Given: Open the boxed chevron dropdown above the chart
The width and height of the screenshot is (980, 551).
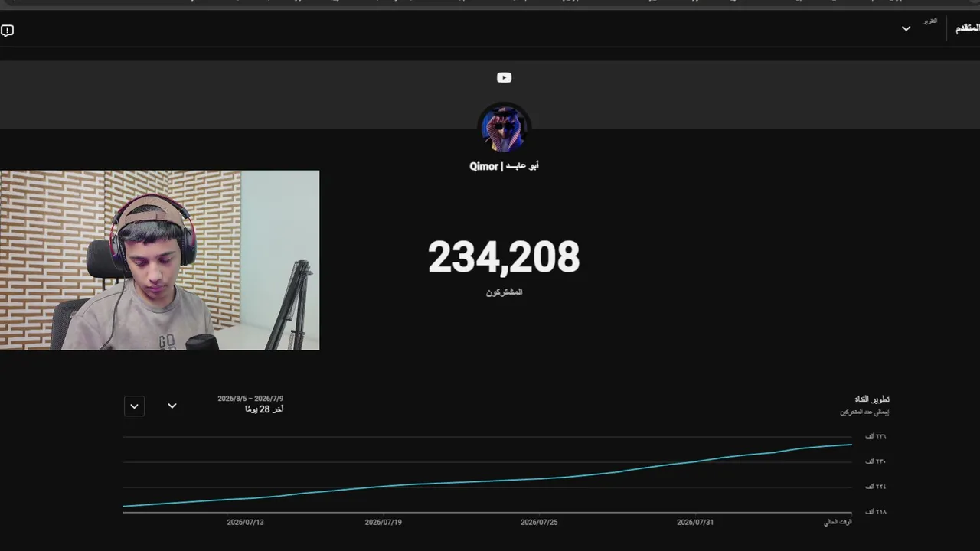Looking at the screenshot, I should coord(134,406).
